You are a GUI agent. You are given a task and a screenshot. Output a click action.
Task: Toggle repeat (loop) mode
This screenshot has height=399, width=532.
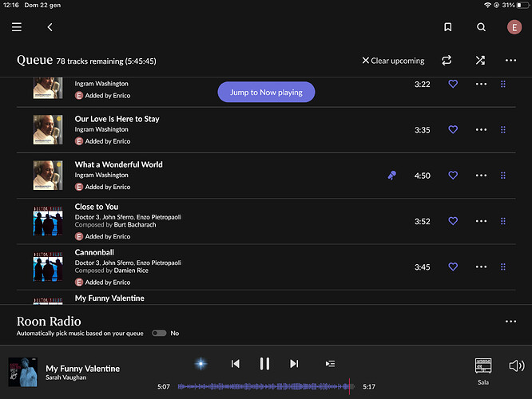point(447,61)
